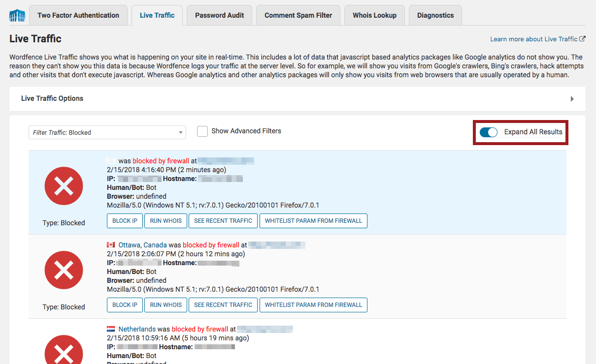Viewport: 596px width, 364px height.
Task: Click the red blocked X icon for Netherlands entry
Action: tap(64, 349)
